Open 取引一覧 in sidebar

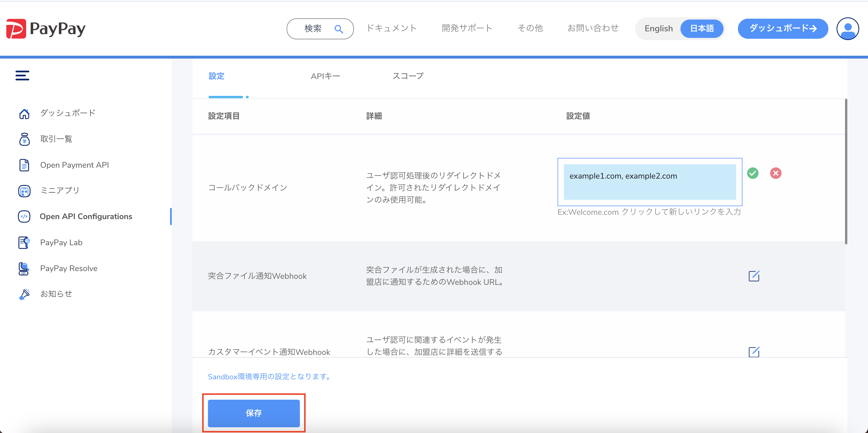[x=56, y=139]
